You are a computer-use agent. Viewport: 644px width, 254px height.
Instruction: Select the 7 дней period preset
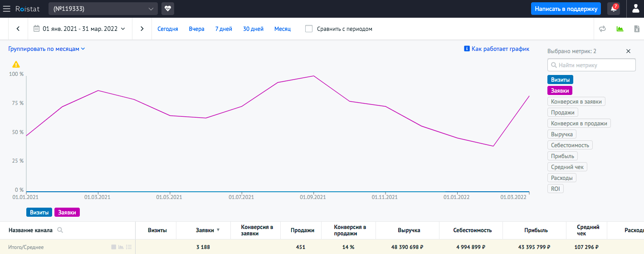224,29
